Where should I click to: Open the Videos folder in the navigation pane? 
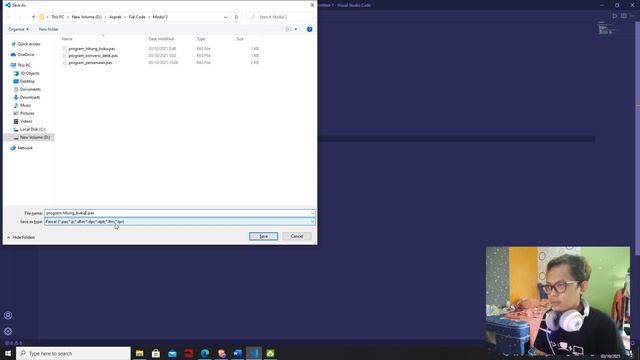click(26, 121)
